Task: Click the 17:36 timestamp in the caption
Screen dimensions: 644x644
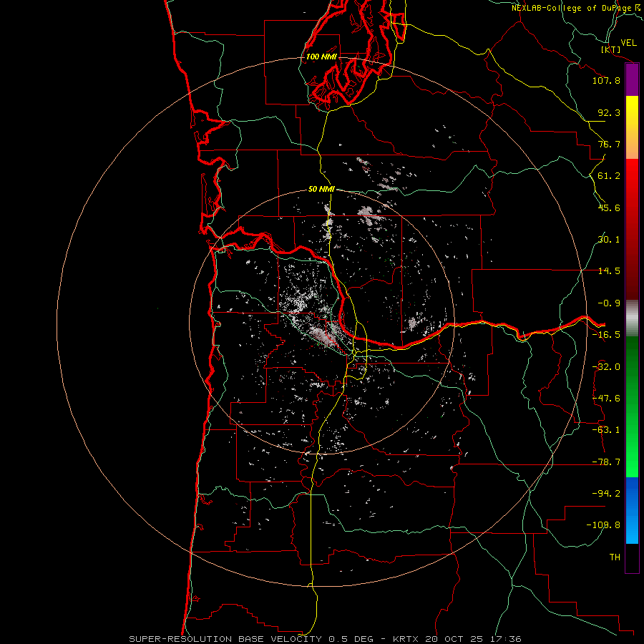Action: click(x=506, y=639)
